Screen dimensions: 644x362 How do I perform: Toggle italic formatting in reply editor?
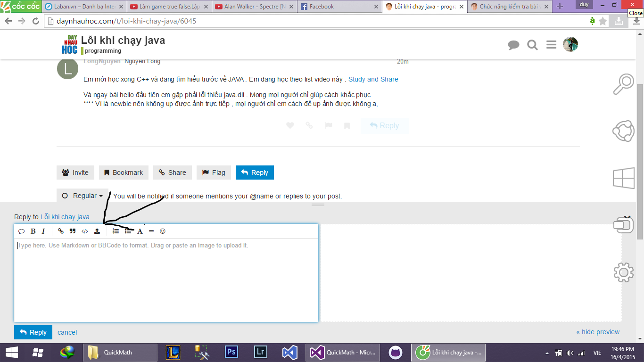(x=43, y=231)
